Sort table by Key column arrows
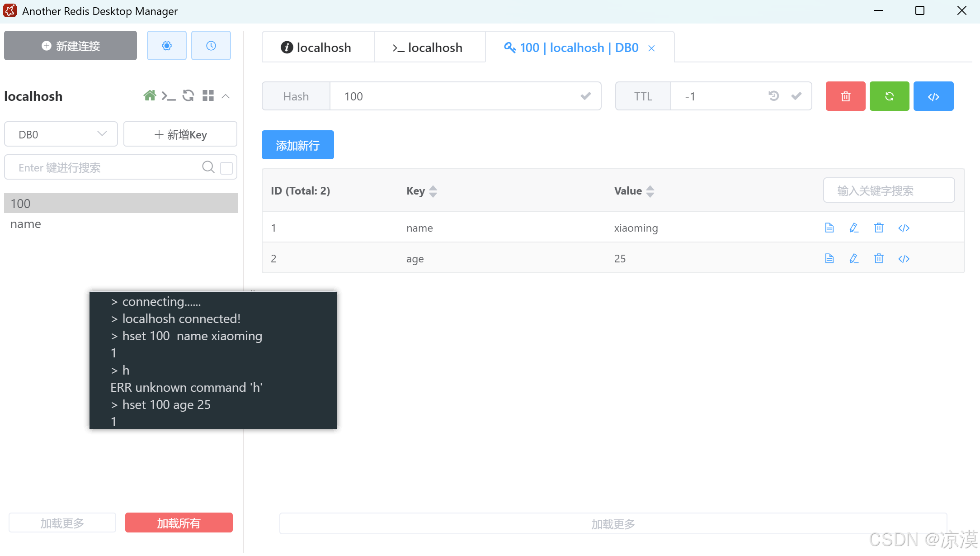Image resolution: width=980 pixels, height=556 pixels. [433, 191]
